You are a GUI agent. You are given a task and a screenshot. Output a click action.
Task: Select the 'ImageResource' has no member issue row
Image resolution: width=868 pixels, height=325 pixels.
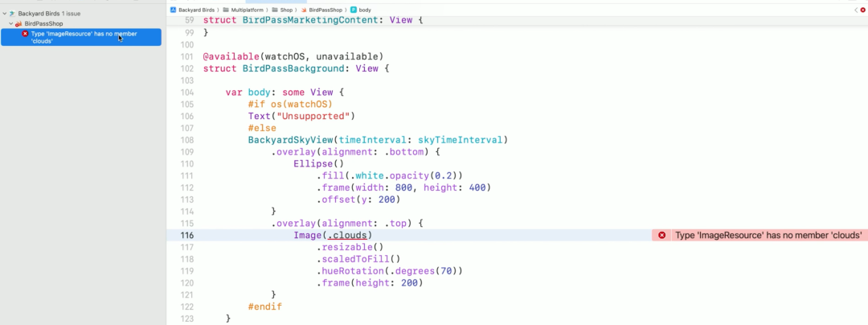pos(81,37)
